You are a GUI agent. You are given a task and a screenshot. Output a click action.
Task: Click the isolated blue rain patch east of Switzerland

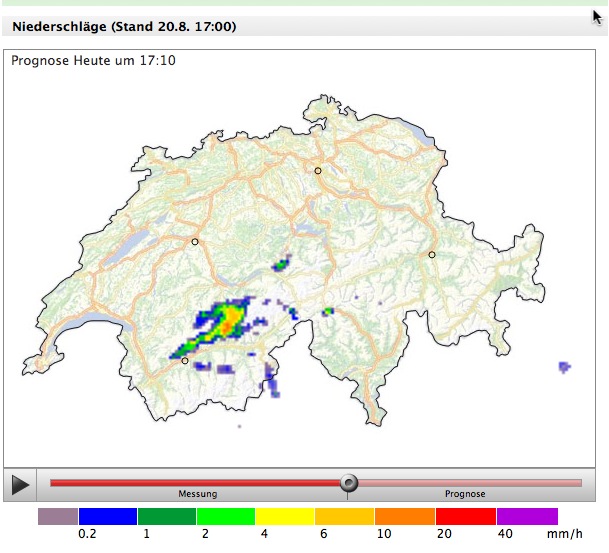[564, 367]
